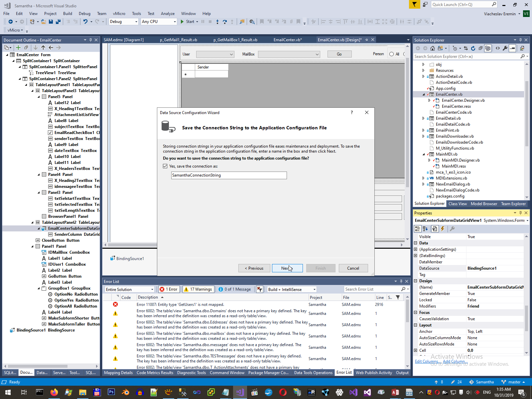Screen dimensions: 532x399
Task: Click the Sync with Active Document icon
Action: [x=466, y=48]
